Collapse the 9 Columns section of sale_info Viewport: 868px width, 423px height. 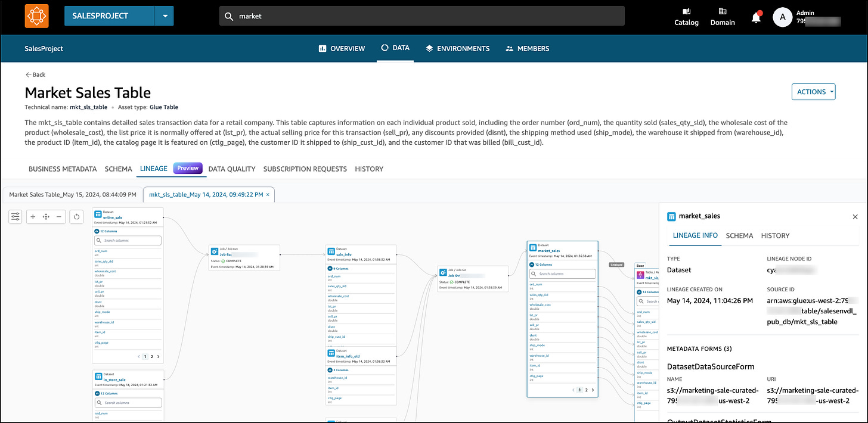[338, 269]
